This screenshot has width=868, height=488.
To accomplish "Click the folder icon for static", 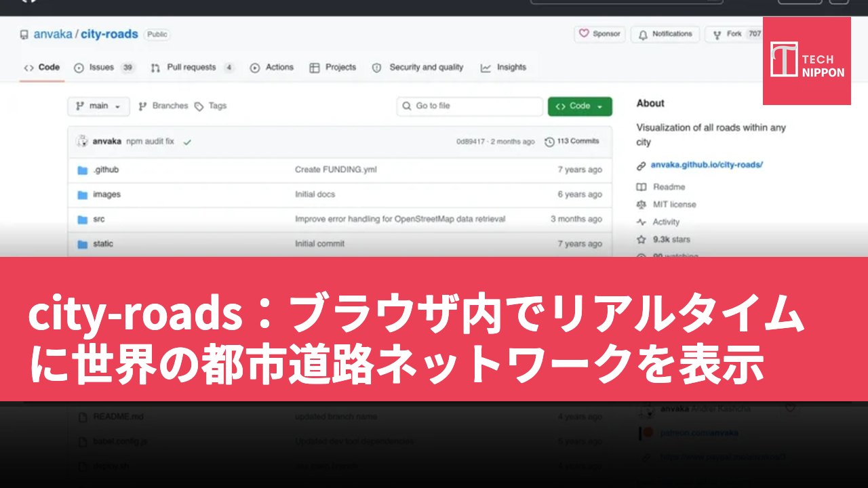I will [x=83, y=244].
